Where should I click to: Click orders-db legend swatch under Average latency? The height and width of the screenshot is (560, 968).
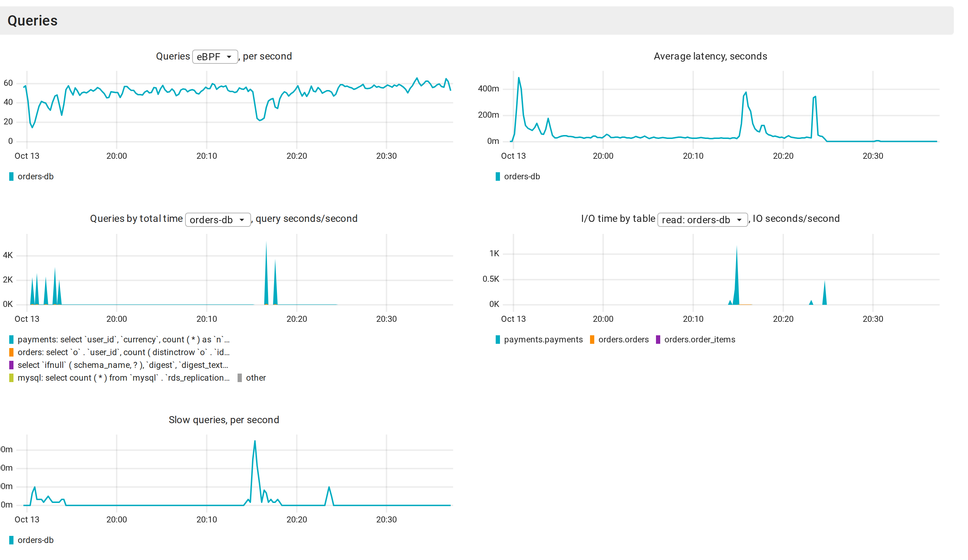coord(497,176)
